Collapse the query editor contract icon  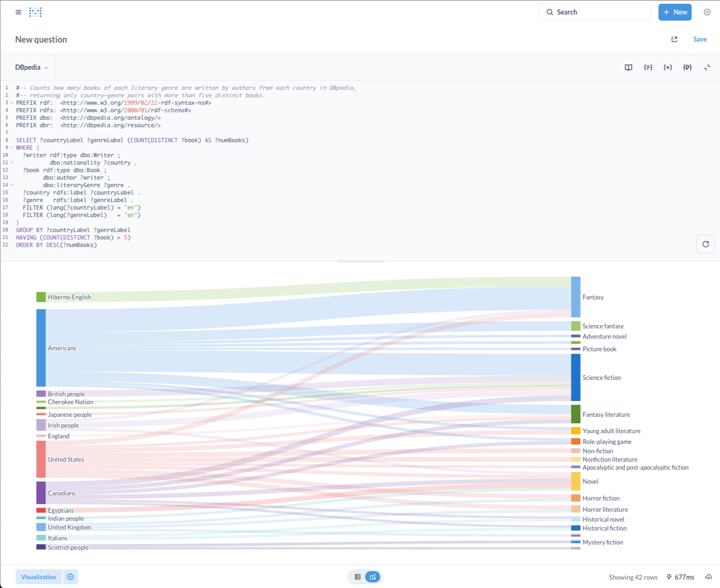(x=707, y=67)
